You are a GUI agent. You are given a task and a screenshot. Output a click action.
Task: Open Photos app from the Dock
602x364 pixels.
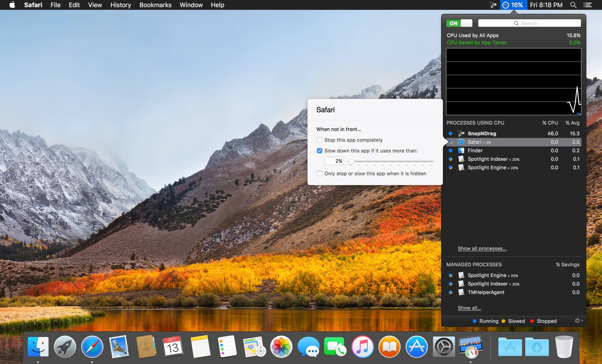281,346
